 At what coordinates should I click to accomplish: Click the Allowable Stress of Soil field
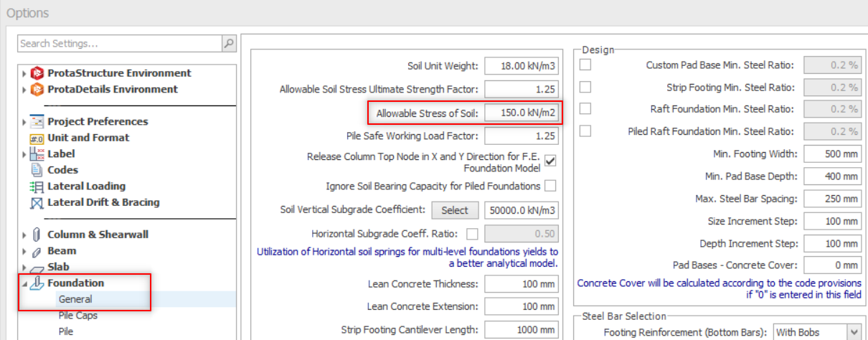521,113
